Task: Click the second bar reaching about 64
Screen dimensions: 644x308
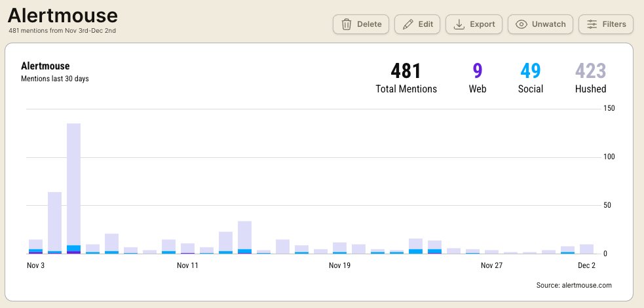Action: [54, 223]
